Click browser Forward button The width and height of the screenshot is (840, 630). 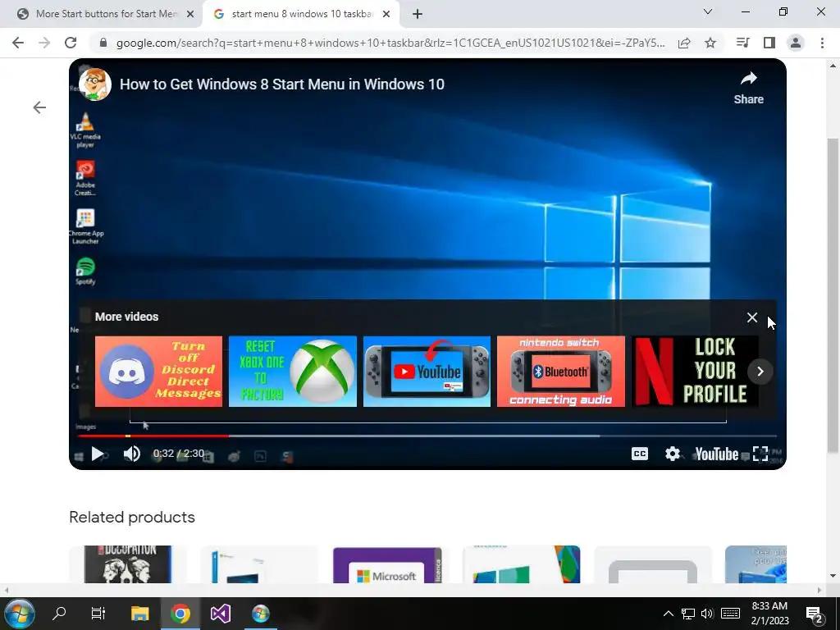44,43
